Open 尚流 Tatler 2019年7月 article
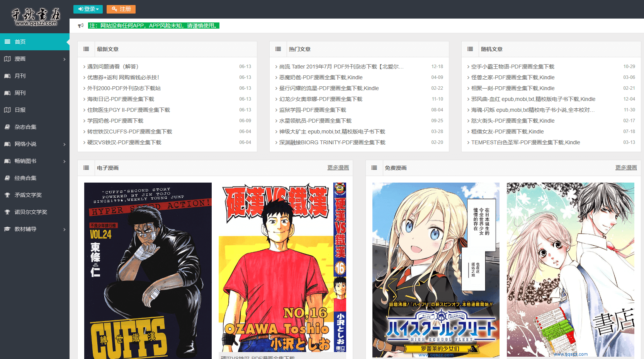 pos(342,67)
